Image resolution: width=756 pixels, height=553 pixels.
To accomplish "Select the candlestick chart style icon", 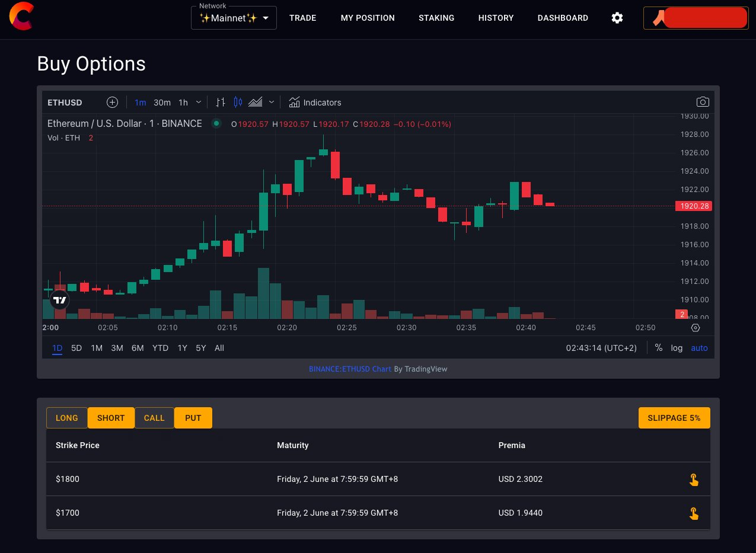I will coord(238,103).
